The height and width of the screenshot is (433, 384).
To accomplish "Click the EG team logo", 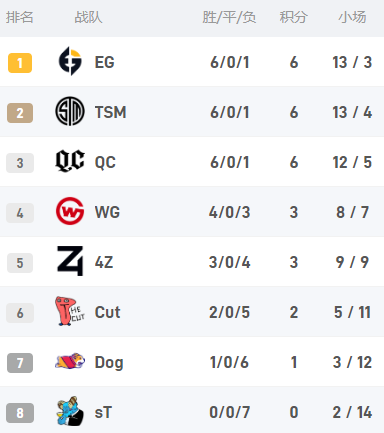I will pos(70,61).
